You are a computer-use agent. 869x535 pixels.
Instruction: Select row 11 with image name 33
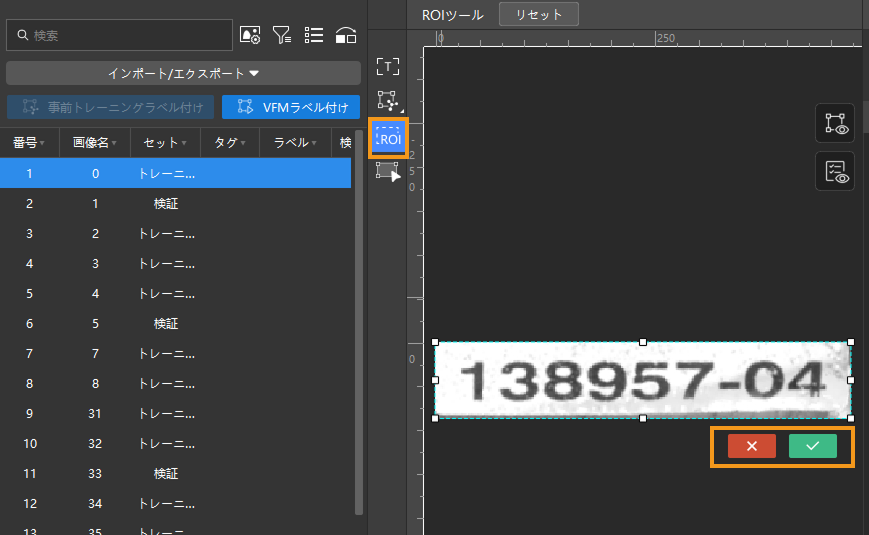click(176, 473)
